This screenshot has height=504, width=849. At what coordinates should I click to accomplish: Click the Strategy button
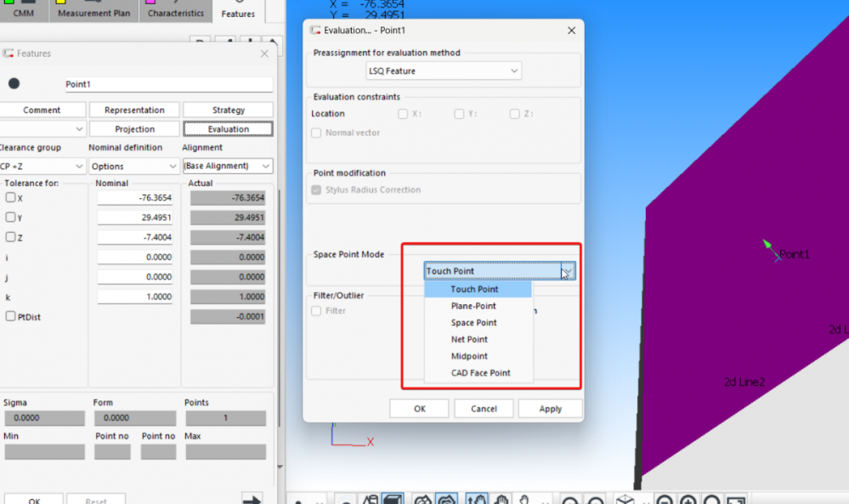228,110
